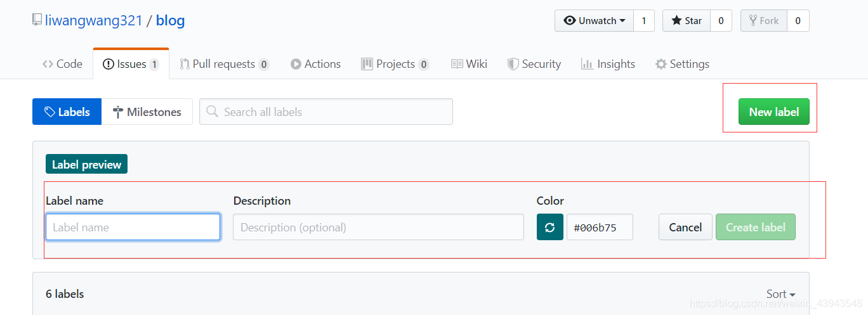This screenshot has width=868, height=315.
Task: Click the Pull requests branch icon
Action: click(x=185, y=64)
